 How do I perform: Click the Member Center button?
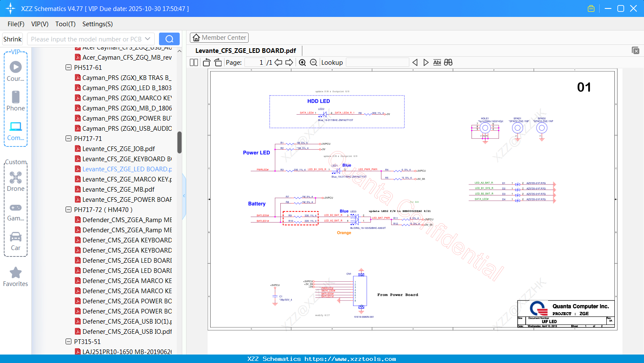219,38
